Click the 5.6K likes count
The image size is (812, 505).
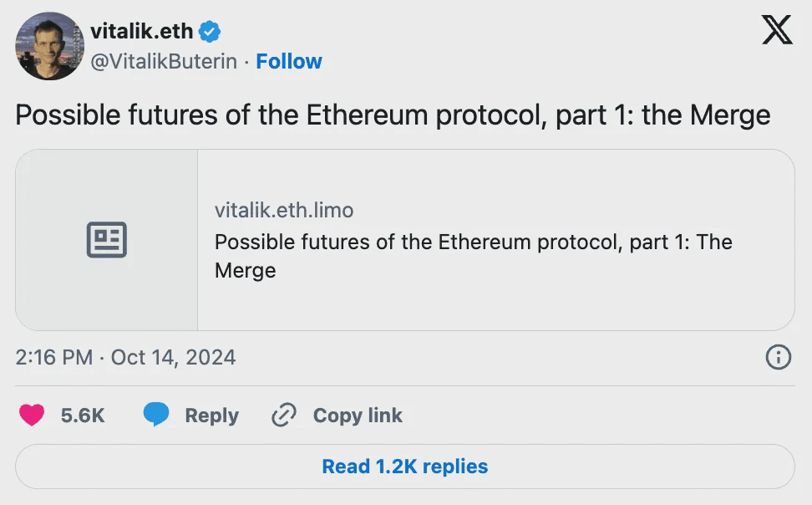coord(83,416)
